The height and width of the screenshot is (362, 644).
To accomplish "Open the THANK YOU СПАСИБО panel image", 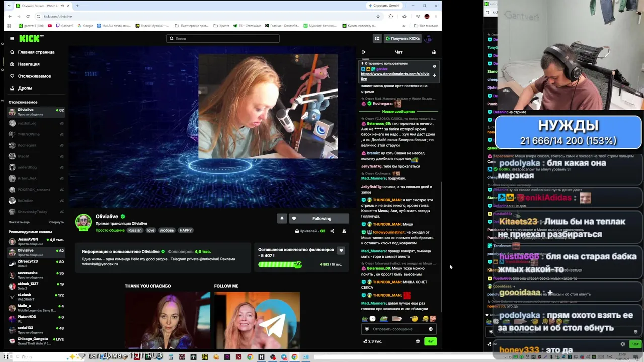I will [x=168, y=320].
